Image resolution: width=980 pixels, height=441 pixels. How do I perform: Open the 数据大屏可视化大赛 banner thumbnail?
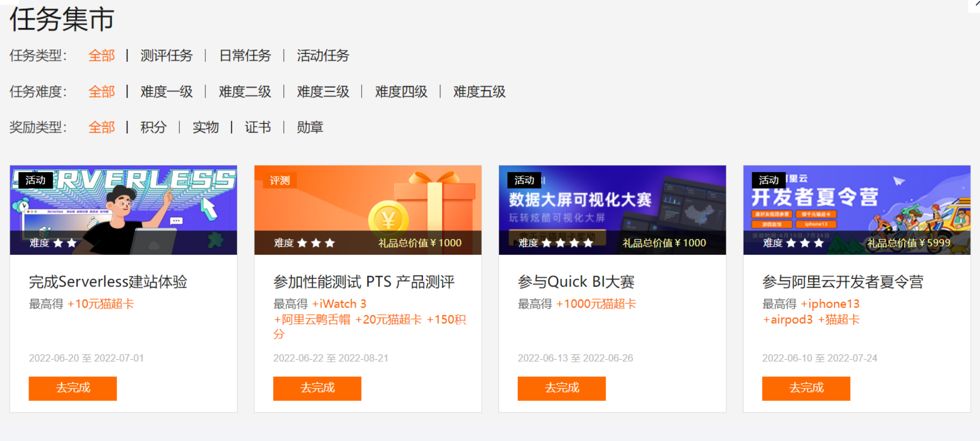[x=613, y=210]
